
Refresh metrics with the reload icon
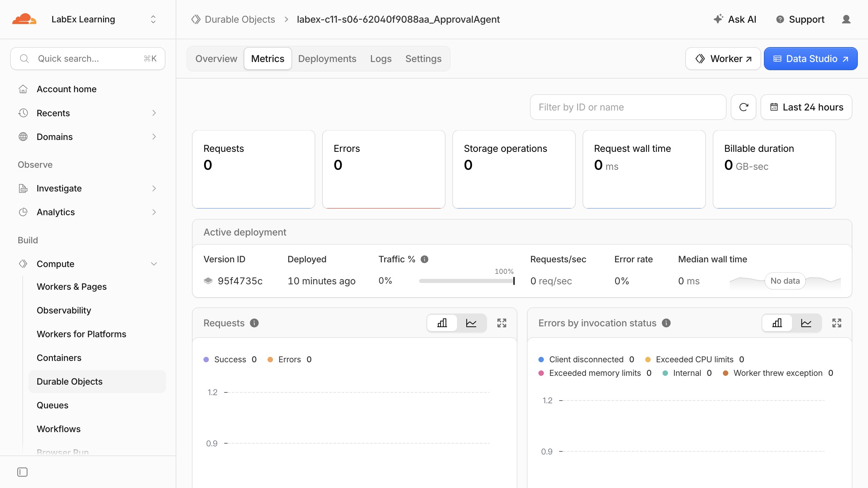(744, 107)
